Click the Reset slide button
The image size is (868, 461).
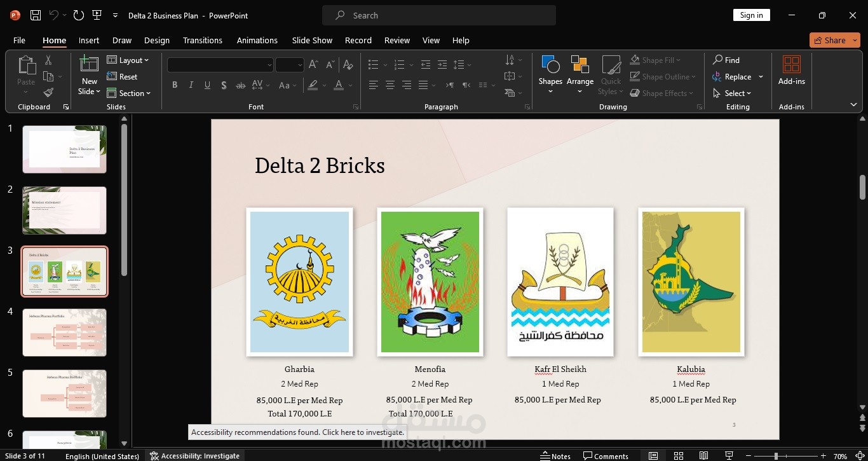tap(122, 76)
